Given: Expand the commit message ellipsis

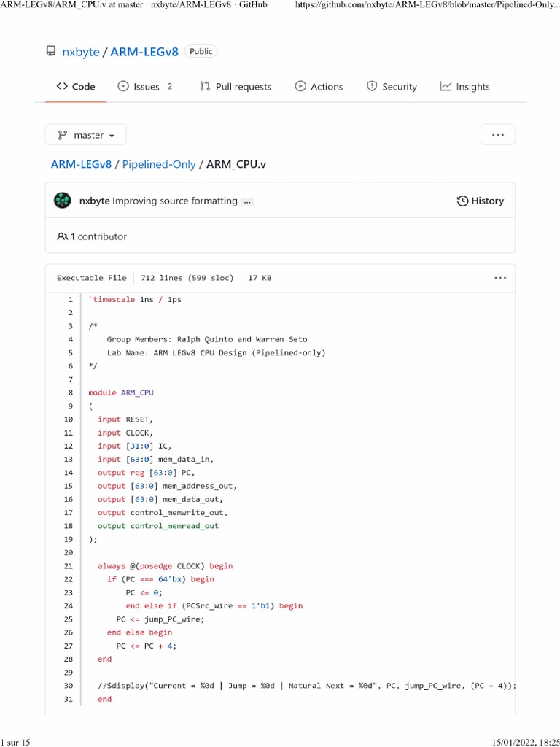Looking at the screenshot, I should pos(247,201).
